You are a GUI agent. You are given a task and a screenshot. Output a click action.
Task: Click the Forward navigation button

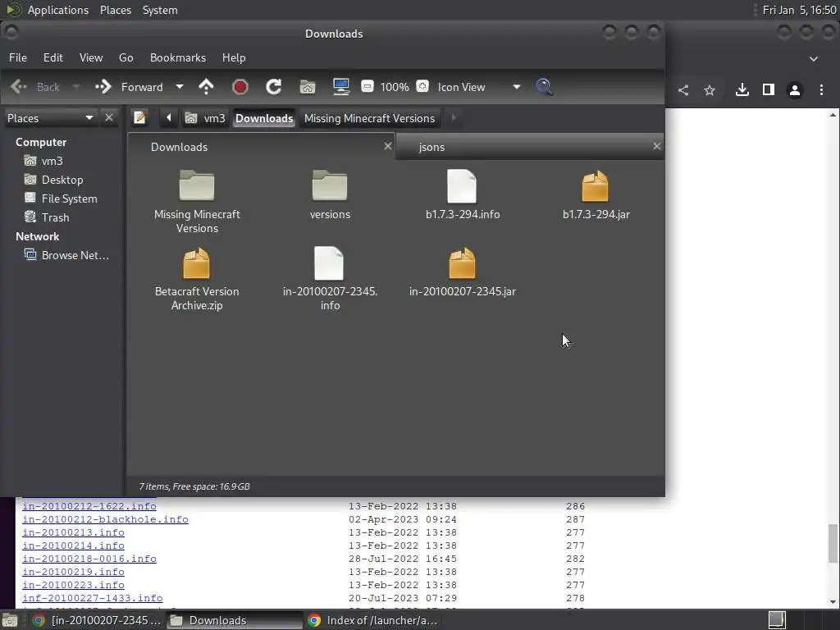(129, 87)
